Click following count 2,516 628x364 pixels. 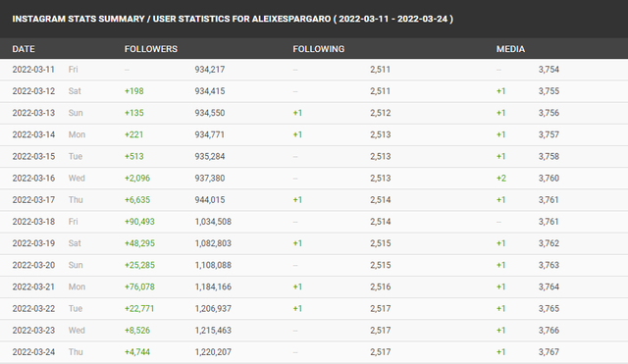(381, 286)
